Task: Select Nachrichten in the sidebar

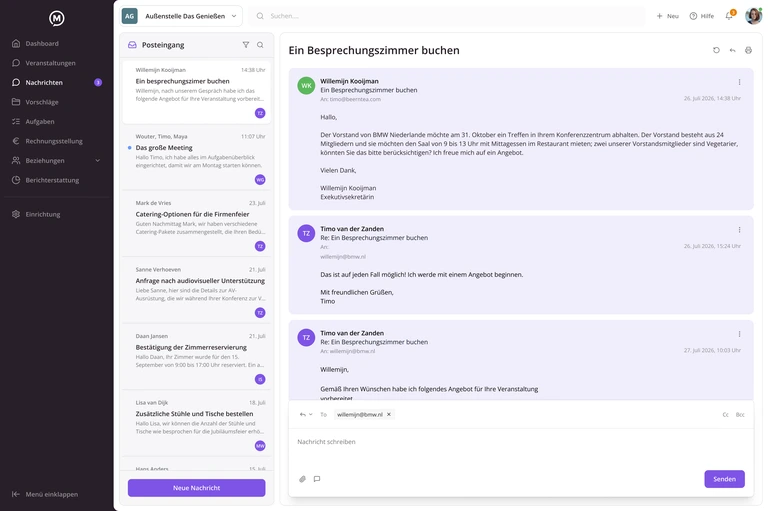Action: click(56, 82)
